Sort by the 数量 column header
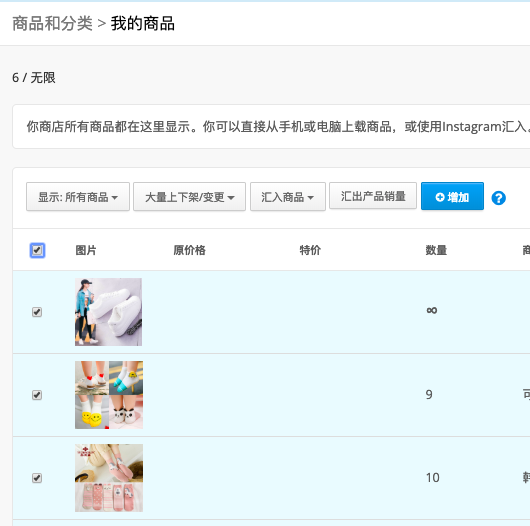Viewport: 530px width, 526px height. (x=436, y=250)
